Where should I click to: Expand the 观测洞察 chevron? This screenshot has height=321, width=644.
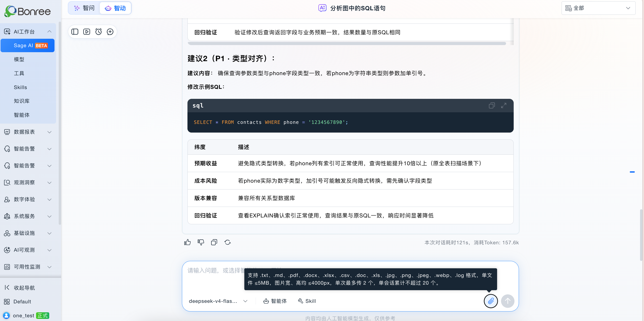(49, 183)
